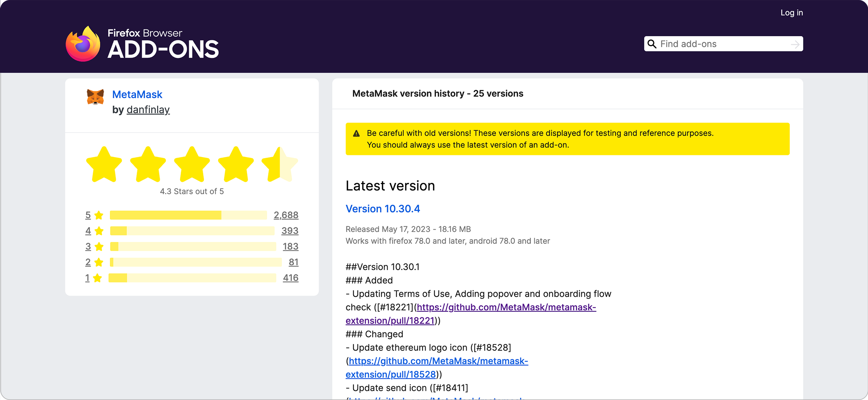Click the second large rating star
The width and height of the screenshot is (868, 400).
[x=148, y=164]
